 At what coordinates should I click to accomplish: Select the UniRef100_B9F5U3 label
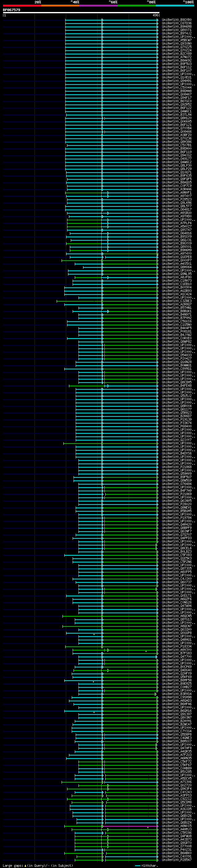[x=177, y=64]
